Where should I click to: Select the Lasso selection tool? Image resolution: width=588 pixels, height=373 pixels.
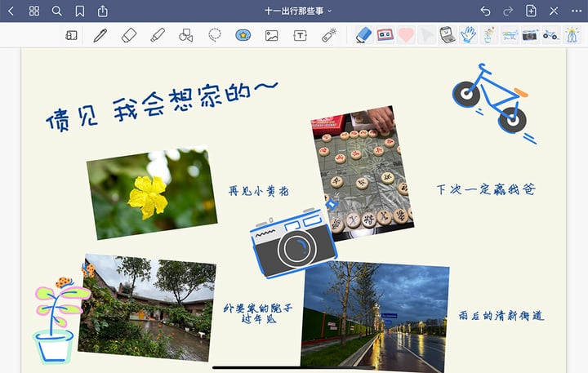click(215, 35)
